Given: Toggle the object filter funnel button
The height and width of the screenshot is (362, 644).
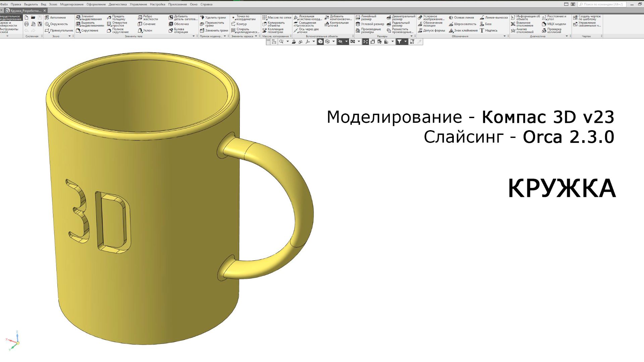Looking at the screenshot, I should (x=399, y=42).
